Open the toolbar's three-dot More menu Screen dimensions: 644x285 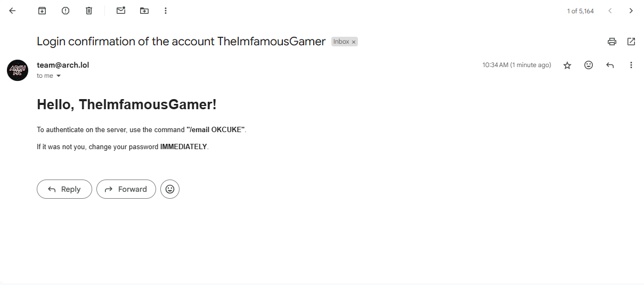pyautogui.click(x=166, y=11)
